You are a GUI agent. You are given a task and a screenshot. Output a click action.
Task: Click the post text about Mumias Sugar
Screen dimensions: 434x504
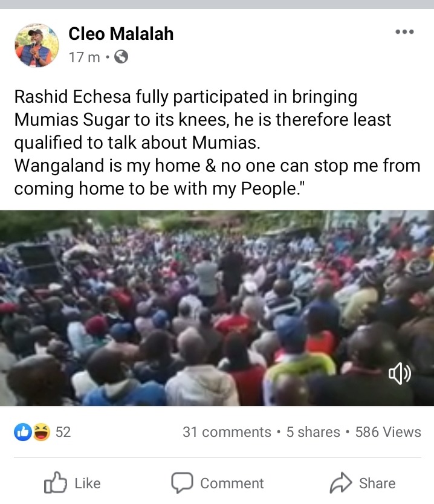point(218,143)
